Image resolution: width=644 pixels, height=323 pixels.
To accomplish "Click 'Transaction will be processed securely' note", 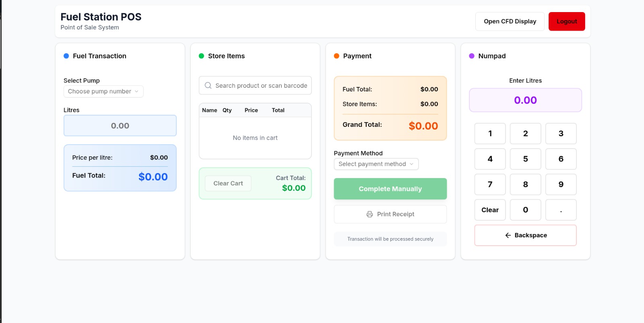I will (x=390, y=239).
